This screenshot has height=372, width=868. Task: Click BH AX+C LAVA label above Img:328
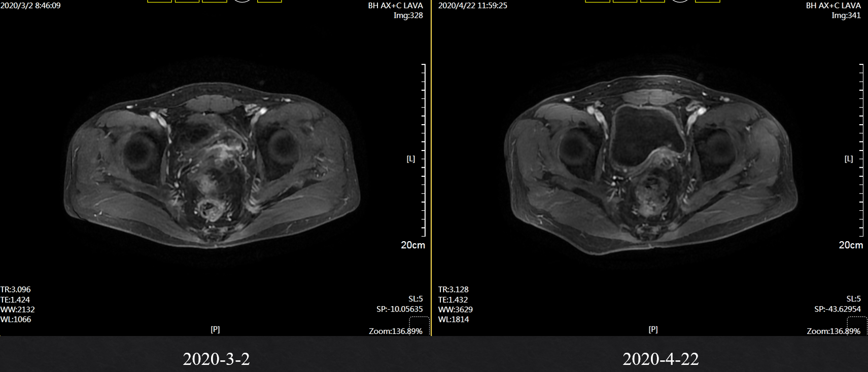[396, 6]
